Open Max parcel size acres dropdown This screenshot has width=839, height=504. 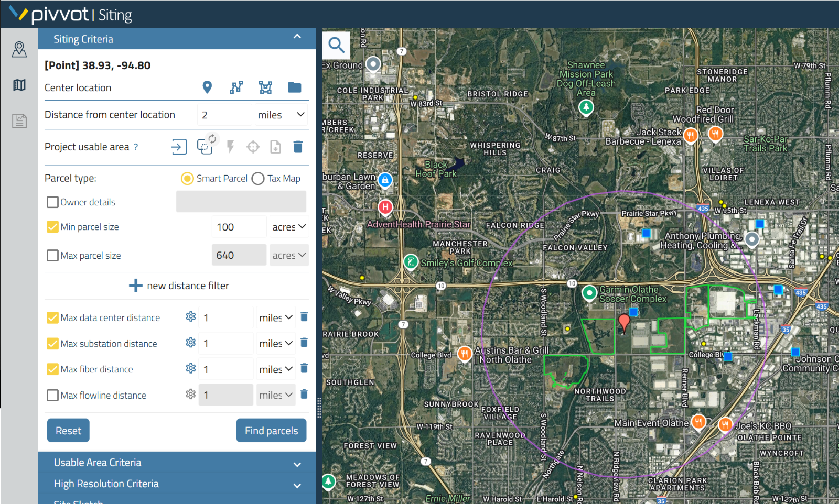tap(289, 255)
